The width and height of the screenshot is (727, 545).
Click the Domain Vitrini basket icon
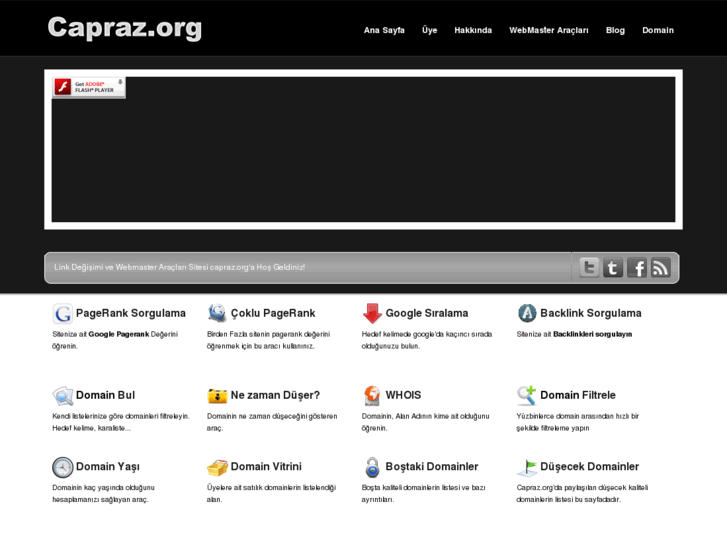217,467
